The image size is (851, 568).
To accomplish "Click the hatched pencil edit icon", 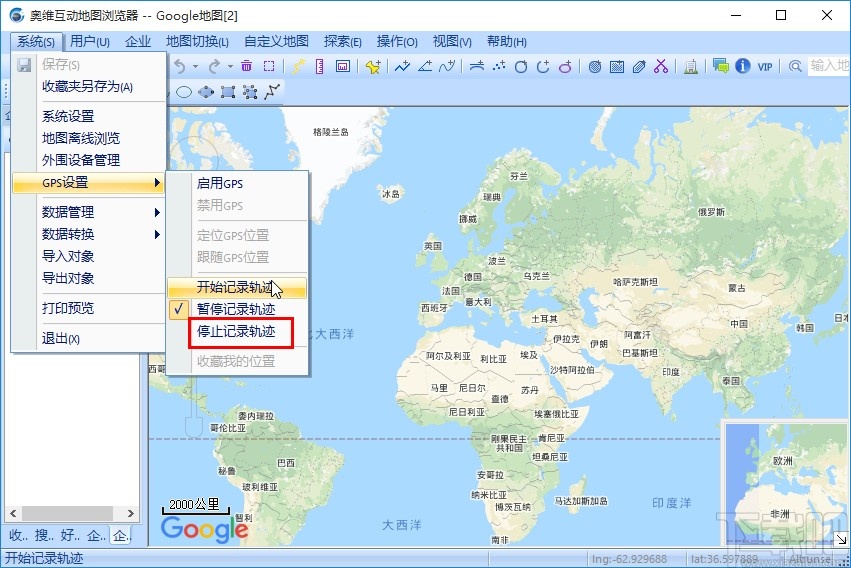I will pyautogui.click(x=639, y=66).
